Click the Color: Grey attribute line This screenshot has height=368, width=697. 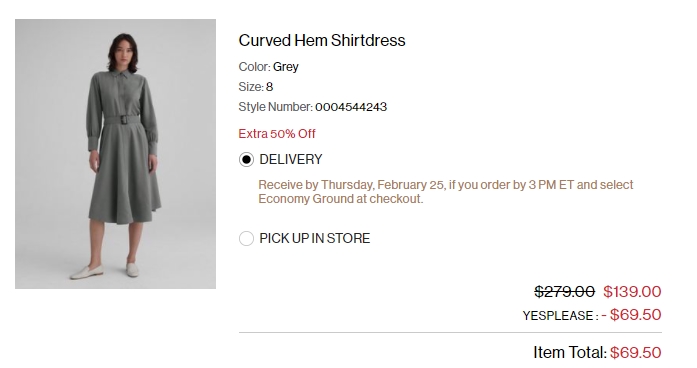point(268,67)
